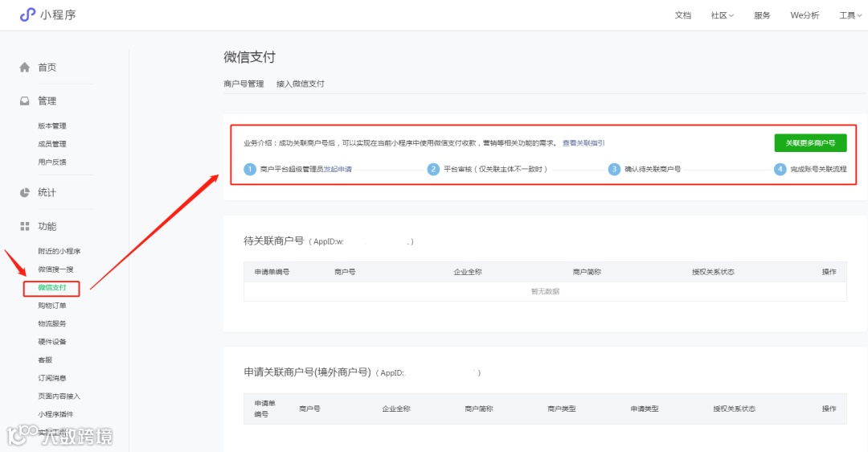Open the 服务 top menu
Image resolution: width=868 pixels, height=452 pixels.
tap(762, 15)
